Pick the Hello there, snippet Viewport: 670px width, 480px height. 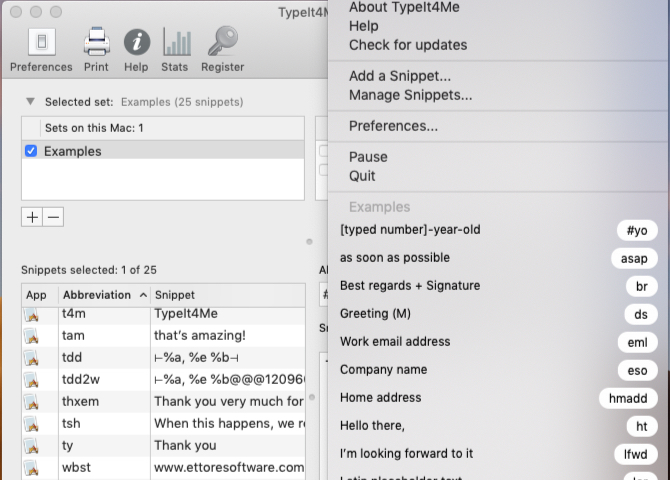click(498, 426)
